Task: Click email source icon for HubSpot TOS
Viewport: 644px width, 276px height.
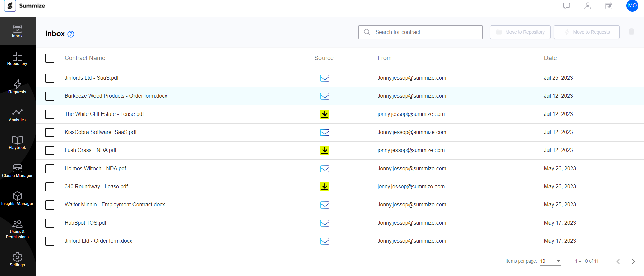Action: pyautogui.click(x=325, y=223)
